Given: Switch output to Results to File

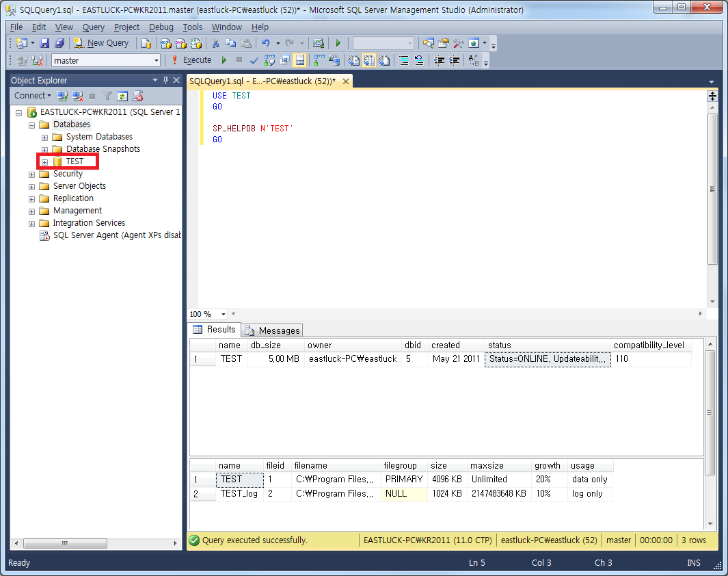Looking at the screenshot, I should point(384,60).
